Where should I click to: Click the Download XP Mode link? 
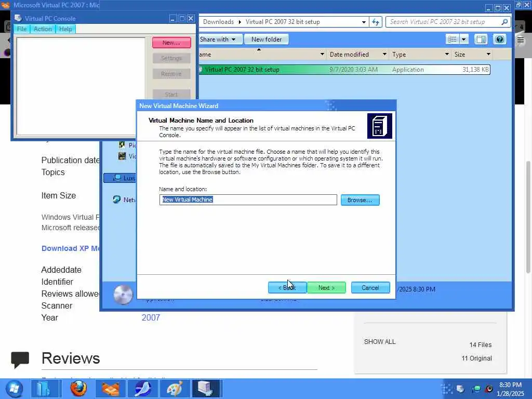tap(71, 248)
